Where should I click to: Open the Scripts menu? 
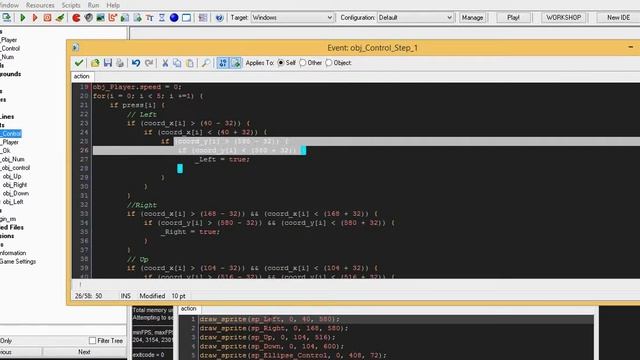71,5
